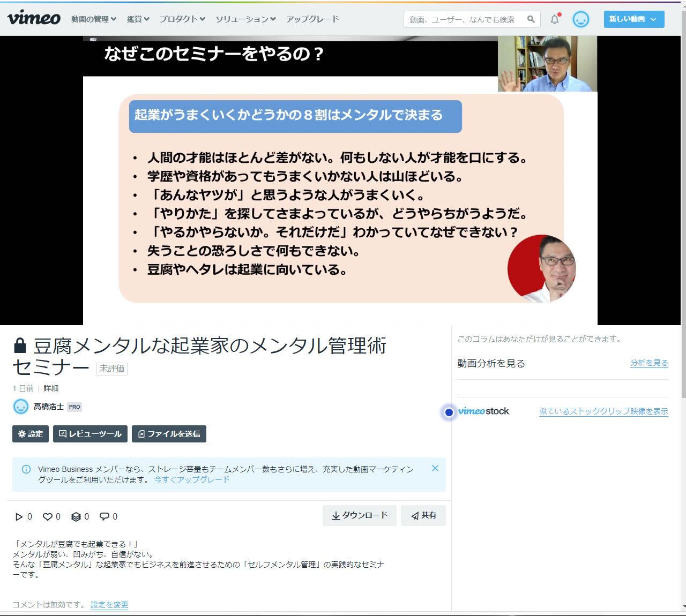Click the lock icon beside the video title
The width and height of the screenshot is (686, 616).
[20, 345]
